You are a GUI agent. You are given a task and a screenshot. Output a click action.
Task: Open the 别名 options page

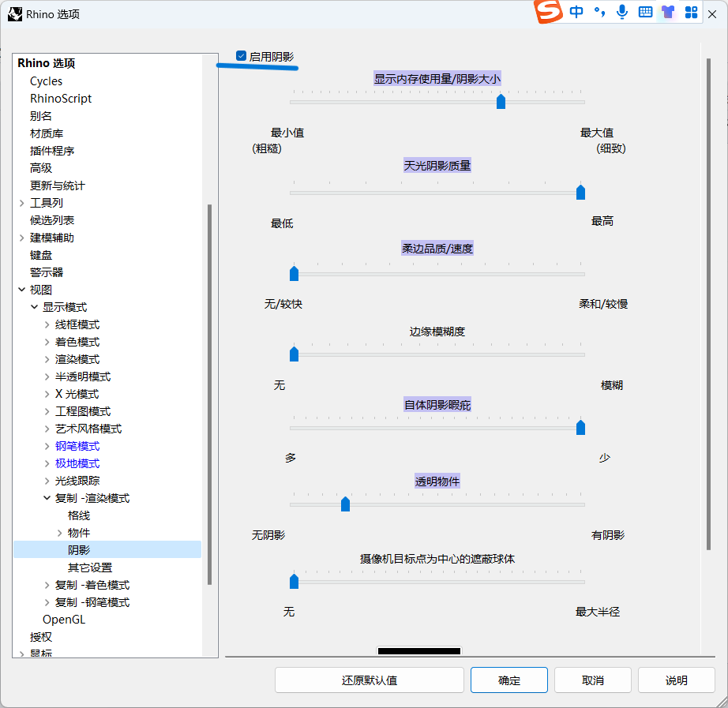[41, 116]
